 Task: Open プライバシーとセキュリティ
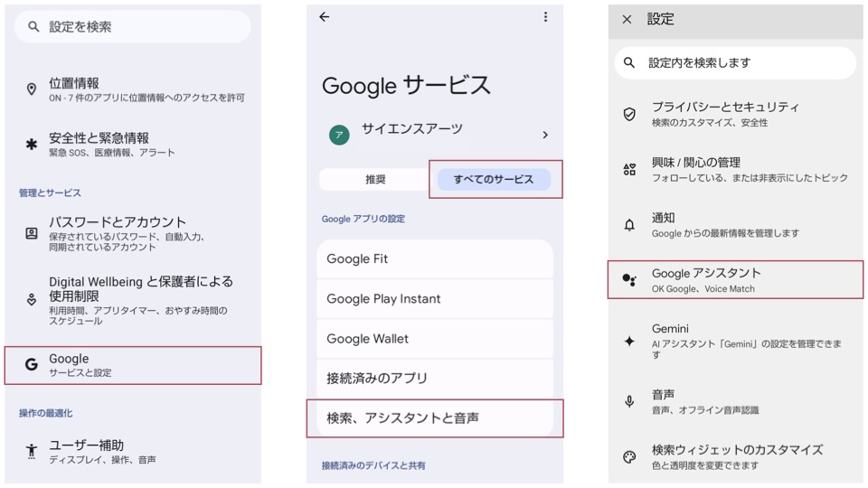(x=735, y=114)
